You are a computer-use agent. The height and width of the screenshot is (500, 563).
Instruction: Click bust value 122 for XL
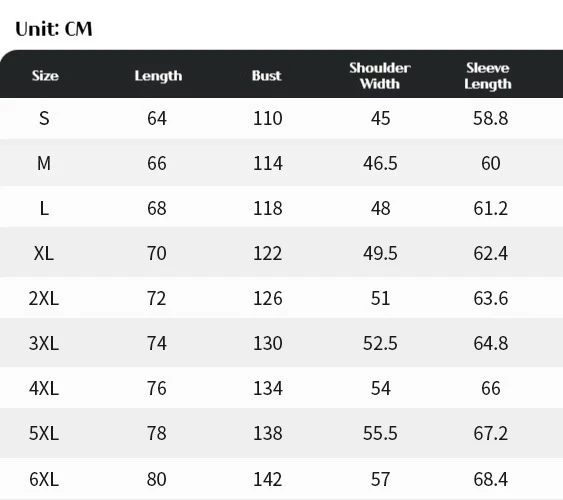(267, 253)
